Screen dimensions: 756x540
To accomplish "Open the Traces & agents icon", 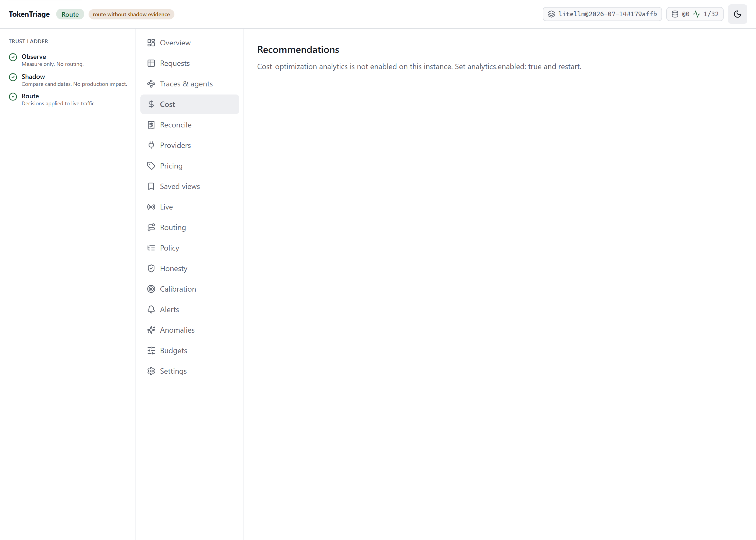I will click(151, 84).
